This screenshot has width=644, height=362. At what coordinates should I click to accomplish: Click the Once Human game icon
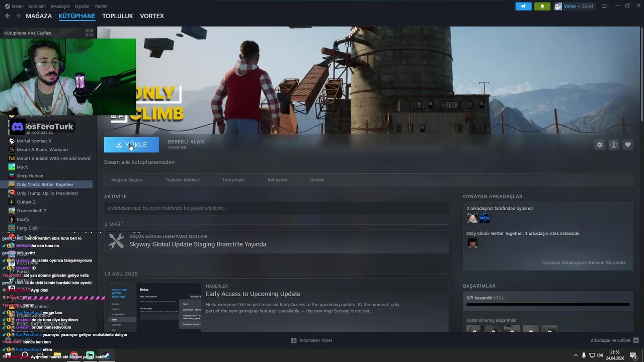point(12,175)
